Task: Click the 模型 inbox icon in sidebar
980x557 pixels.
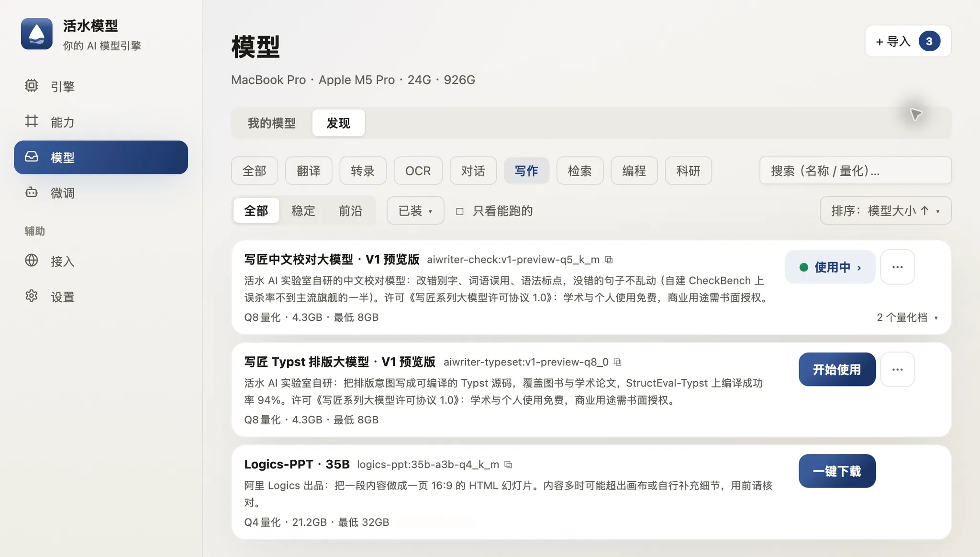Action: (32, 157)
